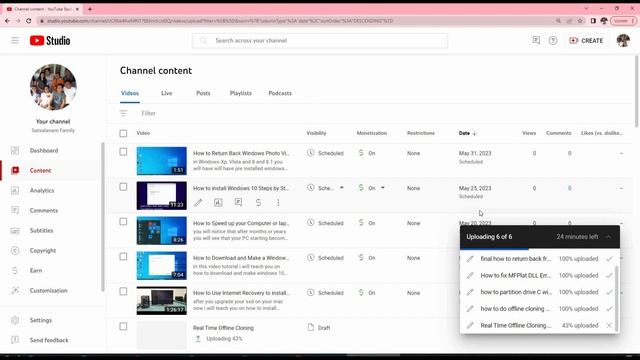Sort by the Date column header
Image resolution: width=640 pixels, height=360 pixels.
[x=468, y=133]
